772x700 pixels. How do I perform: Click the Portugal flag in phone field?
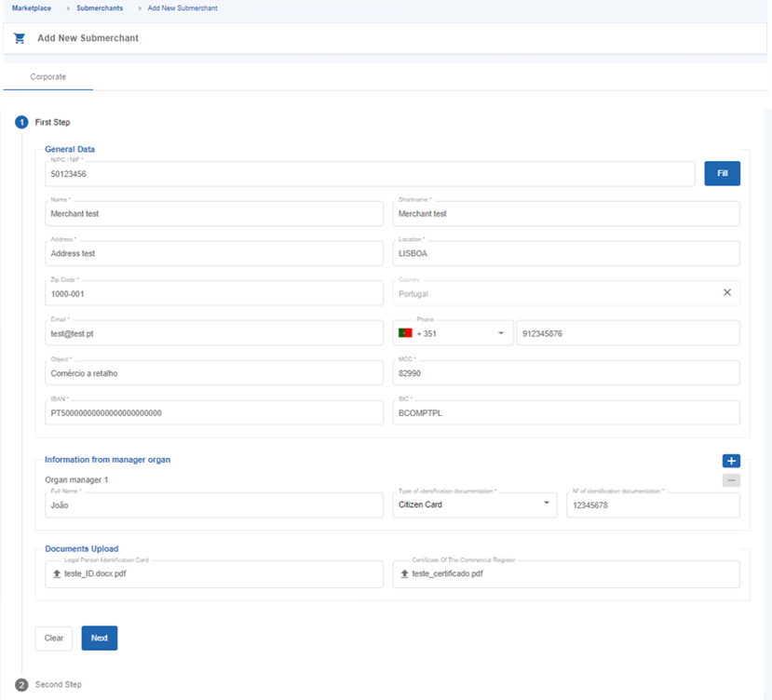click(405, 333)
